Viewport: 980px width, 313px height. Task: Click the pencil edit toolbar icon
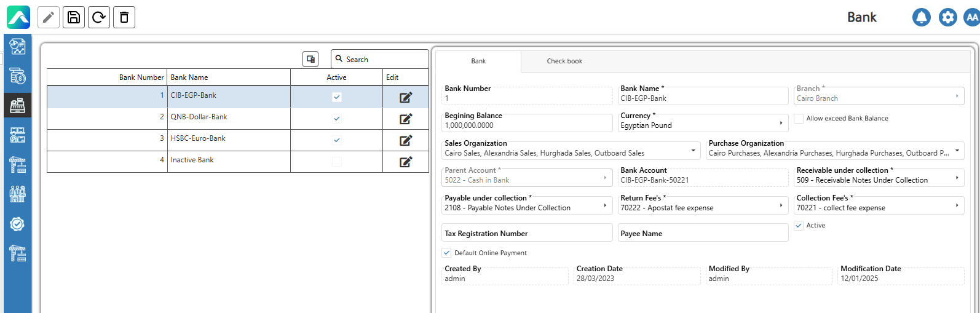(49, 17)
